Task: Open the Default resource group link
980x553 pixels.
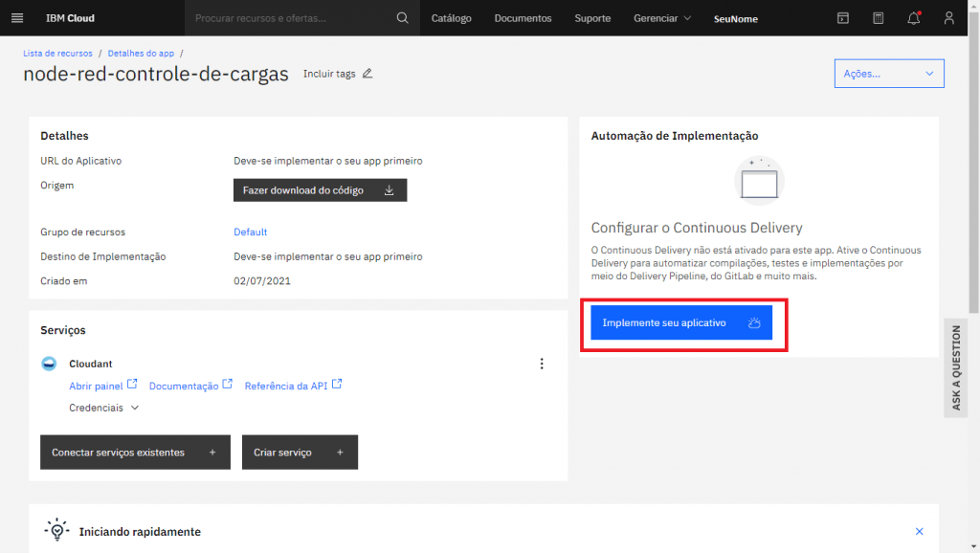Action: tap(250, 232)
